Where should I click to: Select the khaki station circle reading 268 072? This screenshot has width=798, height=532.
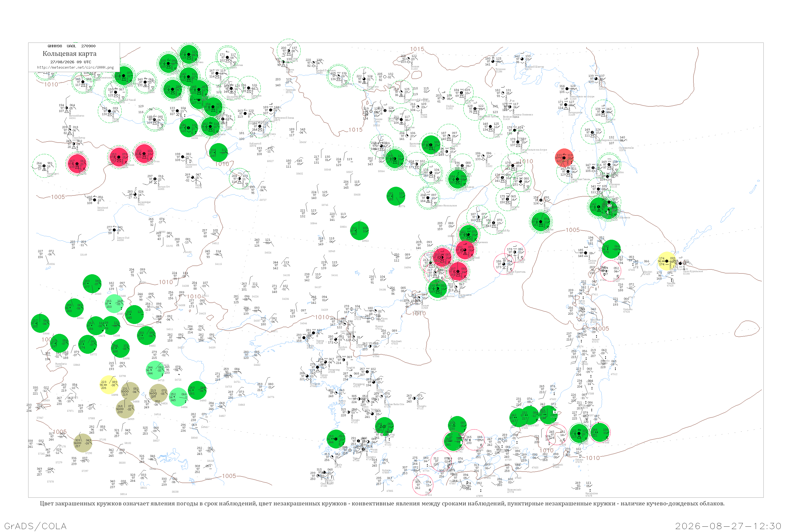point(125,409)
